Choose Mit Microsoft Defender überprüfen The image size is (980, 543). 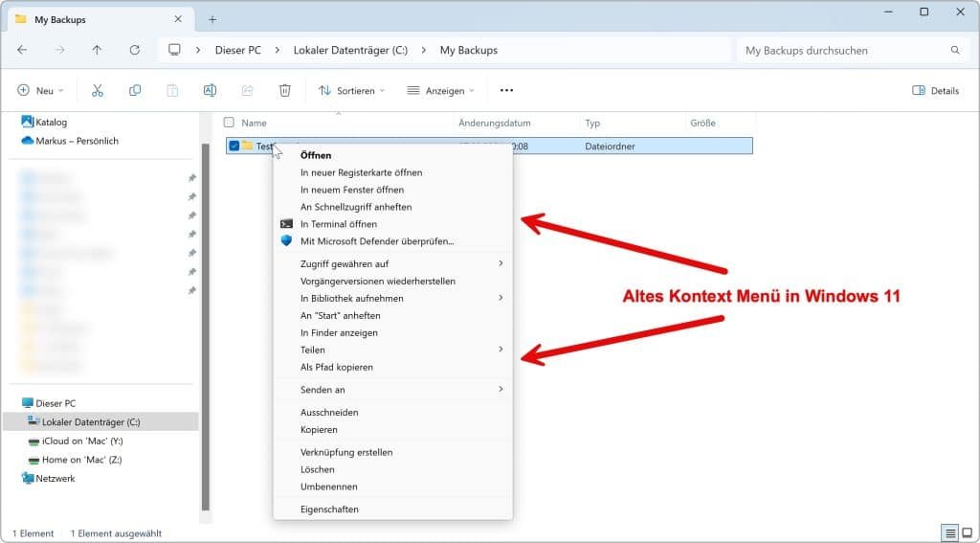392,241
